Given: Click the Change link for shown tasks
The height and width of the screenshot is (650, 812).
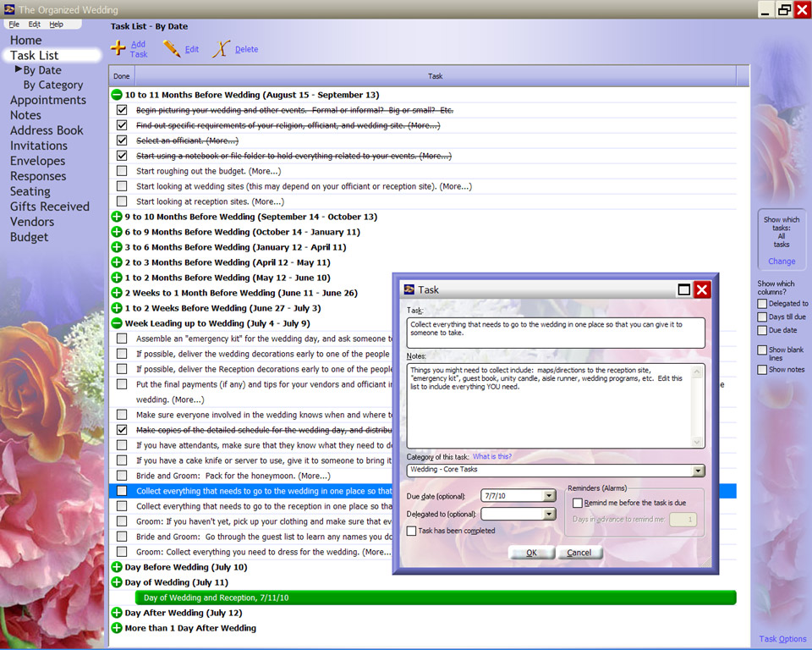Looking at the screenshot, I should pos(782,262).
